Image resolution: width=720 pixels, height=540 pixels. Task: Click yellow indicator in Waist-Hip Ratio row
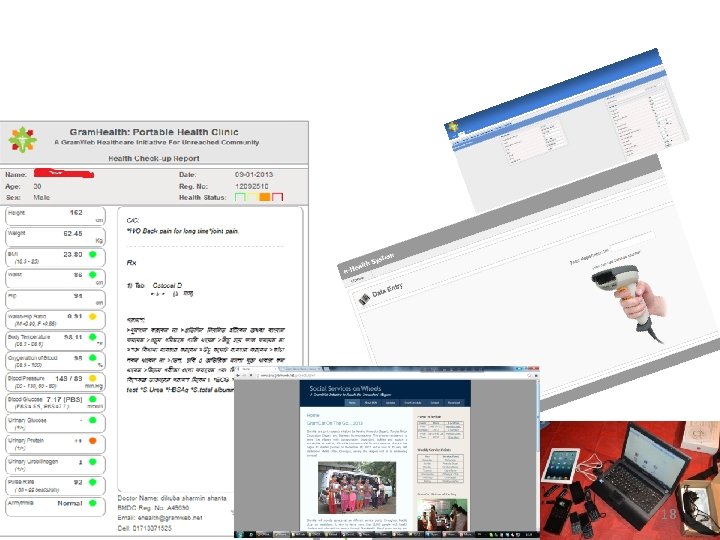[93, 316]
